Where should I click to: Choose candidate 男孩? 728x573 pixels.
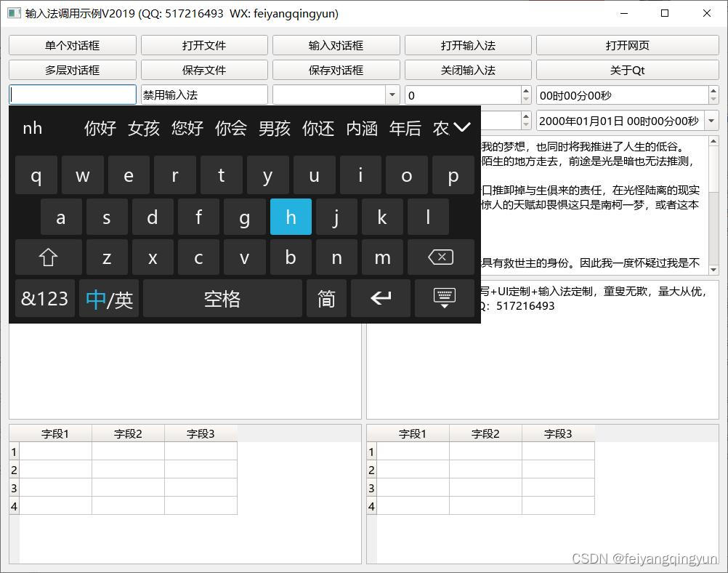tap(275, 128)
